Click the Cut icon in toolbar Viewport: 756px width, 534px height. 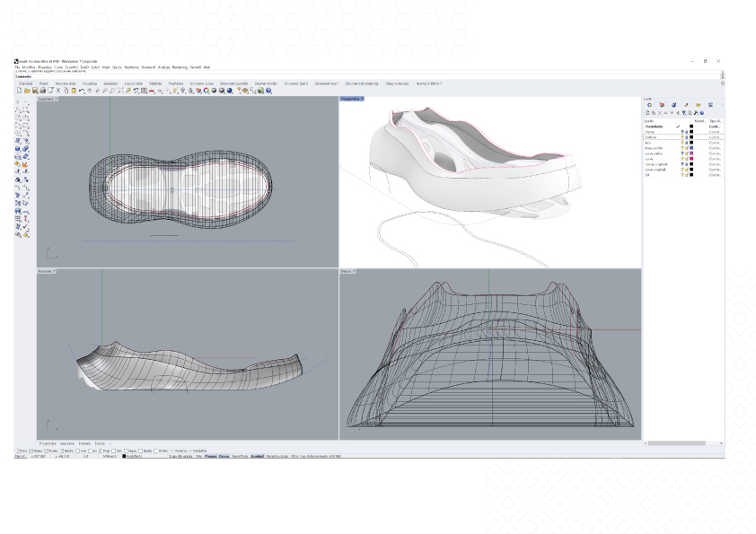[58, 91]
